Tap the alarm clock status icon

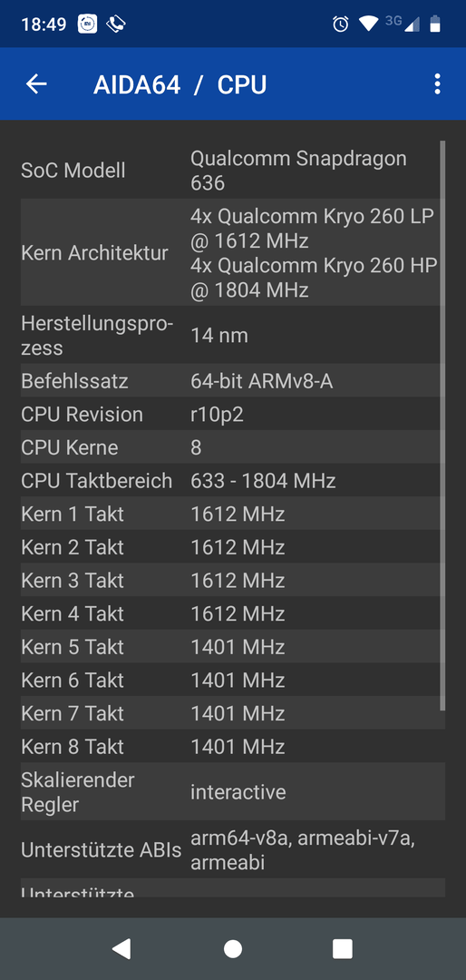pos(341,24)
